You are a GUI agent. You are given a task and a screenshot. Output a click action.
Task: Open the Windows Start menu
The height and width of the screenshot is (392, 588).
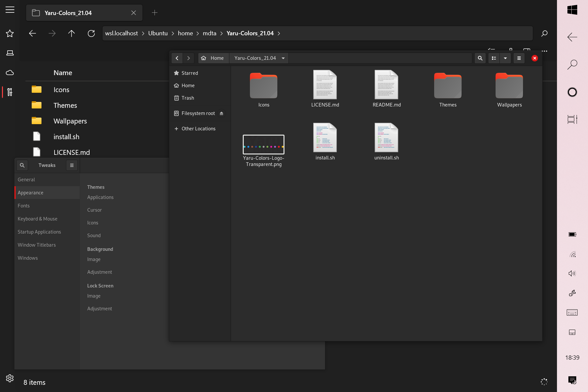pos(572,10)
